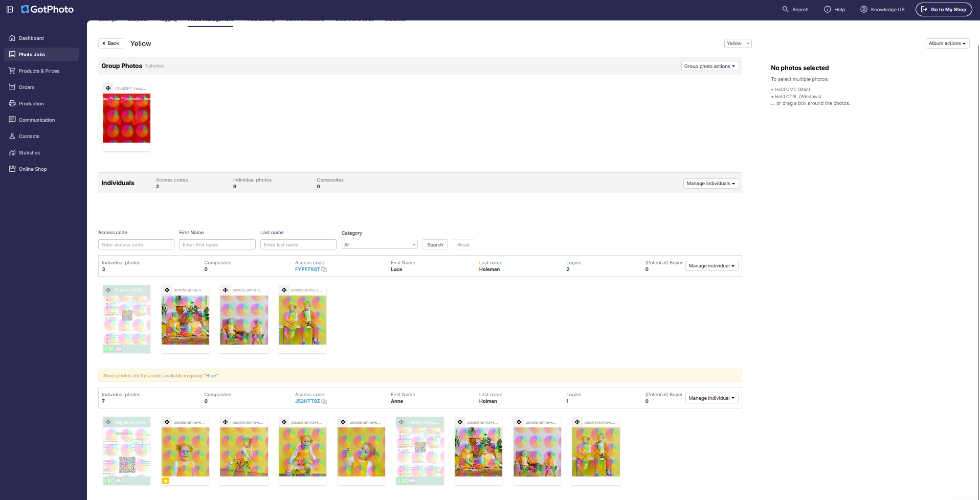Toggle hidden-eye icon on Sophie QR Card

(118, 481)
